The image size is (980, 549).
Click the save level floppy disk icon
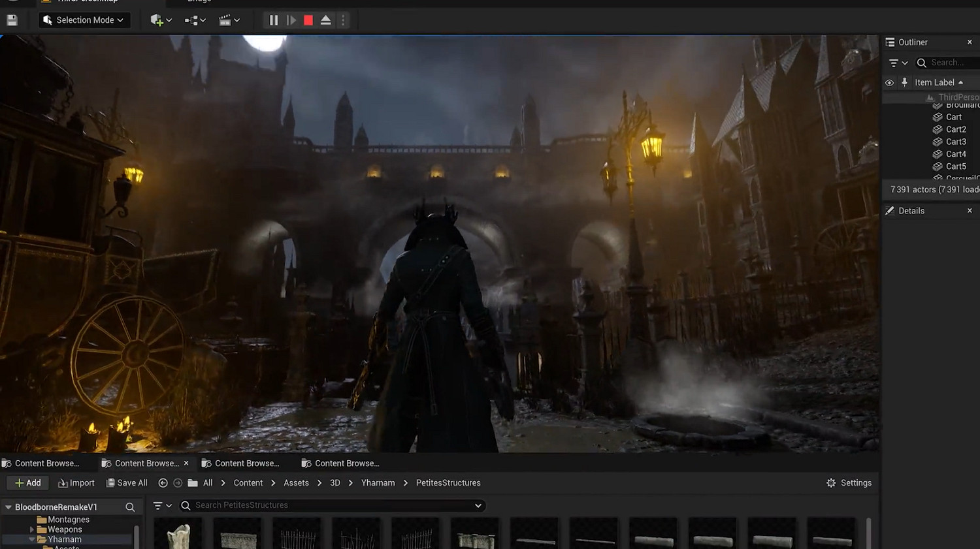point(12,20)
